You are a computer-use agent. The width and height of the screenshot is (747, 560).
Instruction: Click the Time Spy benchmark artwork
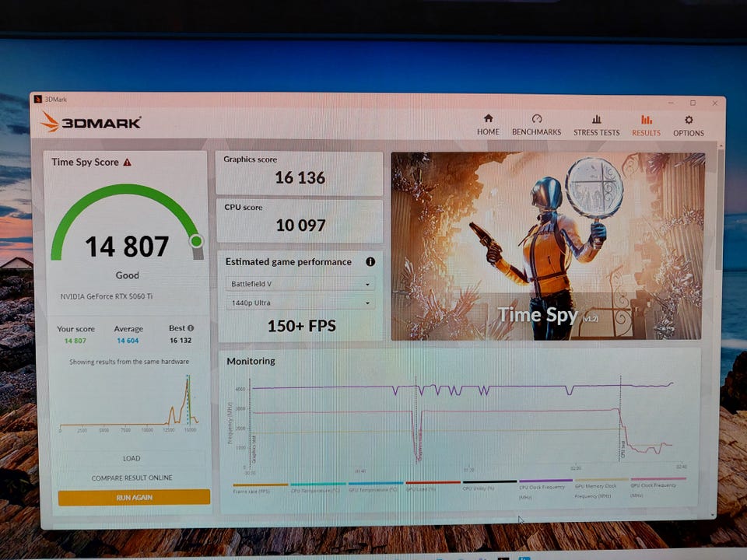(x=547, y=247)
